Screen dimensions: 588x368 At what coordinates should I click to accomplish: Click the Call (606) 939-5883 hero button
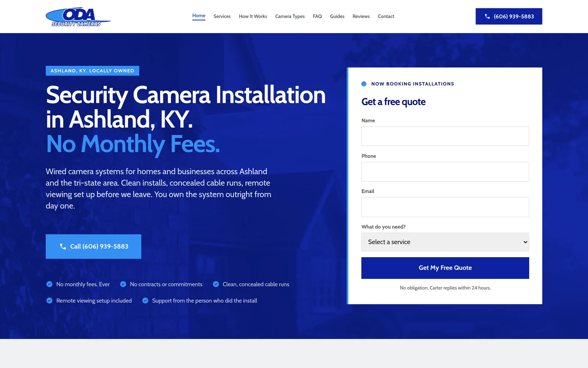[93, 247]
